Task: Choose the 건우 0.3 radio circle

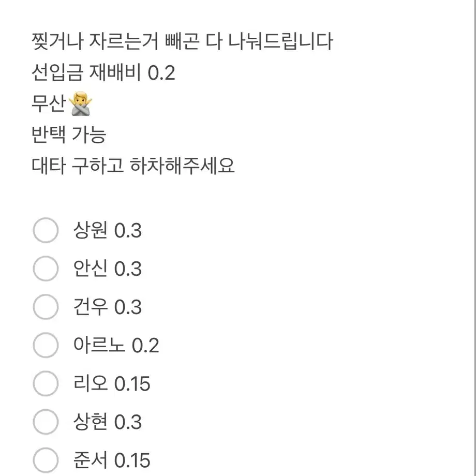Action: coord(46,307)
